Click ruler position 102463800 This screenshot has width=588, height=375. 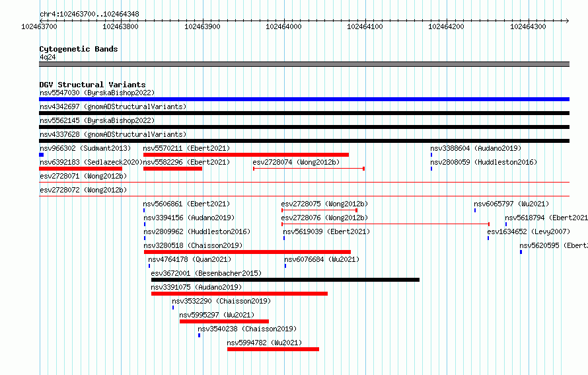point(120,26)
